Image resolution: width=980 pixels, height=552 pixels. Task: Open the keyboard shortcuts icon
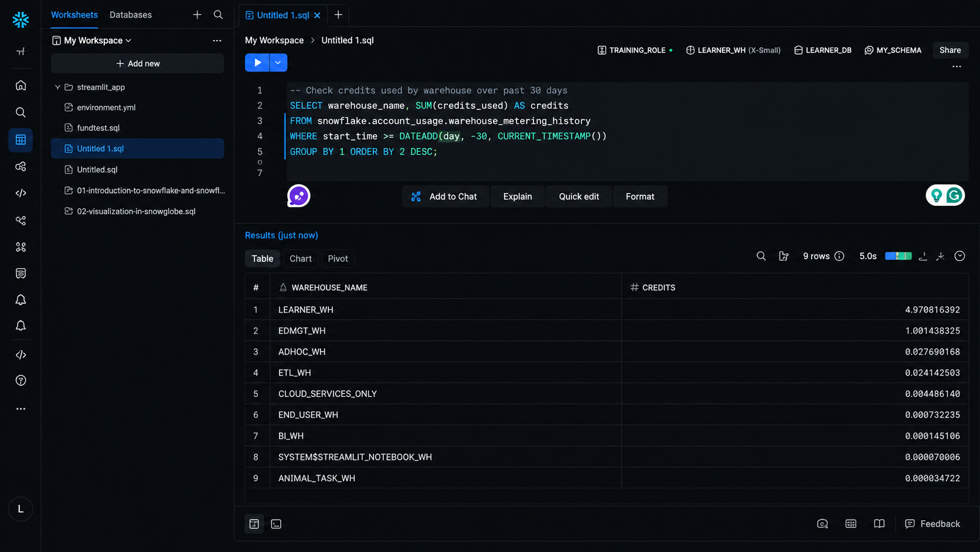point(851,524)
